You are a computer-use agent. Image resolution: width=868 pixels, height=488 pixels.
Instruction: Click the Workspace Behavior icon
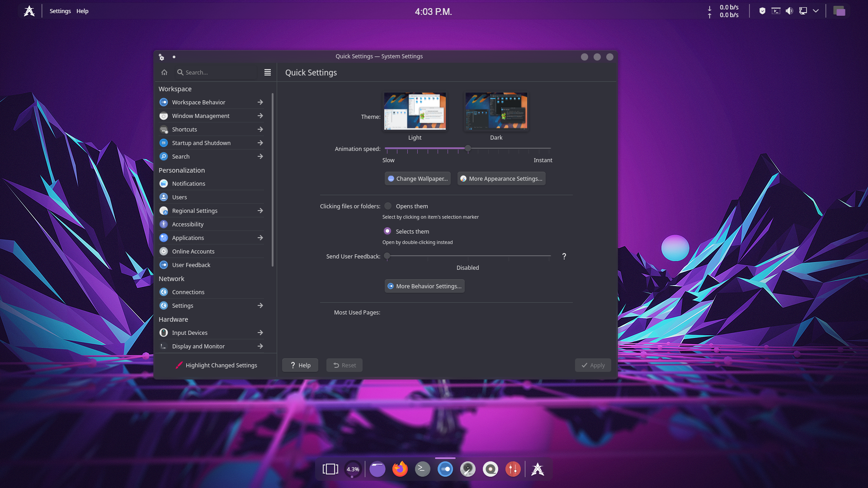[x=164, y=102]
